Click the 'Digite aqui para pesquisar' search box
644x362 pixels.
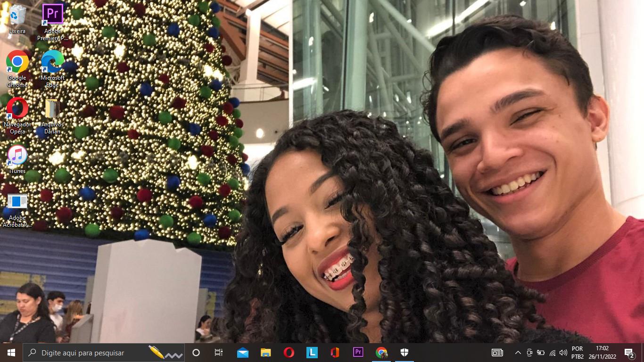pyautogui.click(x=90, y=353)
